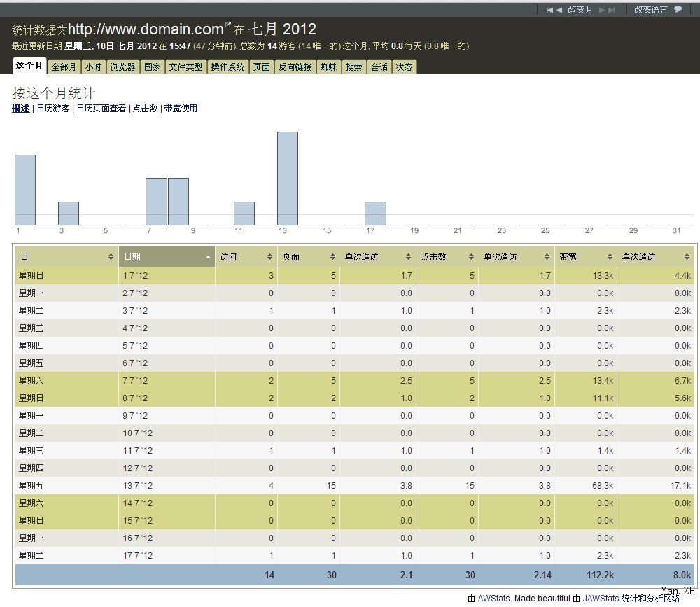The image size is (700, 607).
Task: Open the 页面 tab
Action: [x=262, y=67]
